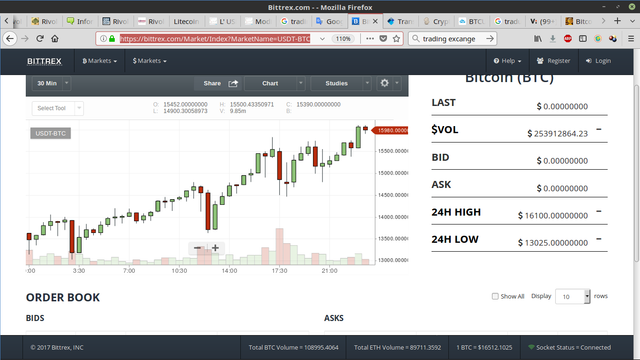Open Bitcoin Markets menu
The height and width of the screenshot is (360, 640).
pyautogui.click(x=100, y=61)
